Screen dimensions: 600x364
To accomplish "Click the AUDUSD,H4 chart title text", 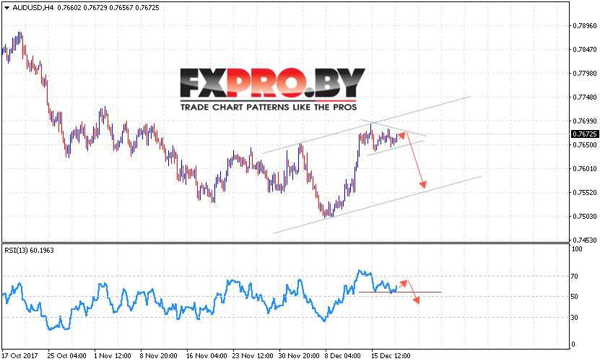I will 27,8.
